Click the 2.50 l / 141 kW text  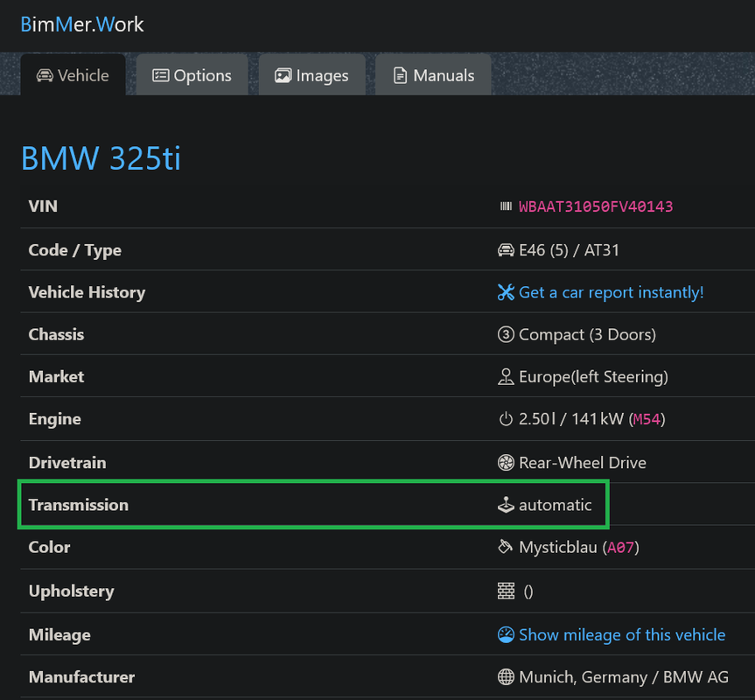tap(571, 419)
